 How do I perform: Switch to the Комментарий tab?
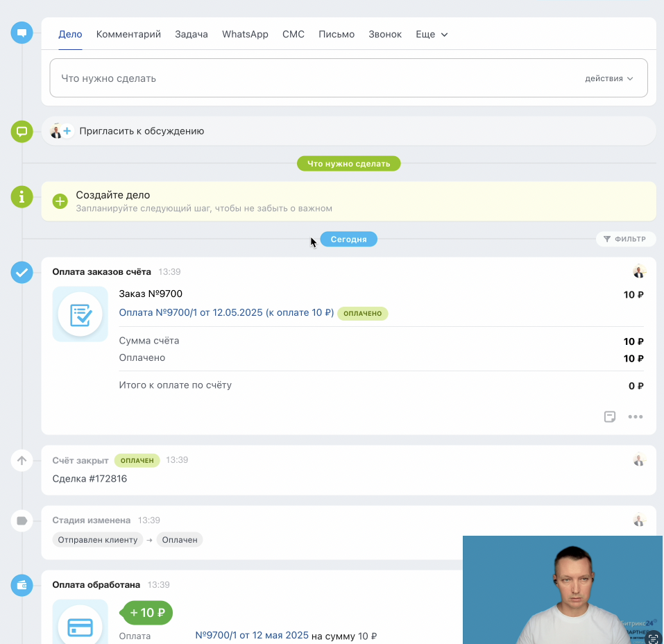pos(128,34)
